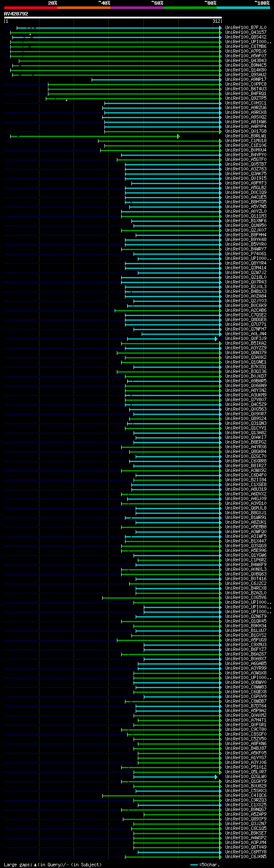This screenshot has width=274, height=868.
Task: Select the UniRef100_A5FUG9 label
Action: 246,640
